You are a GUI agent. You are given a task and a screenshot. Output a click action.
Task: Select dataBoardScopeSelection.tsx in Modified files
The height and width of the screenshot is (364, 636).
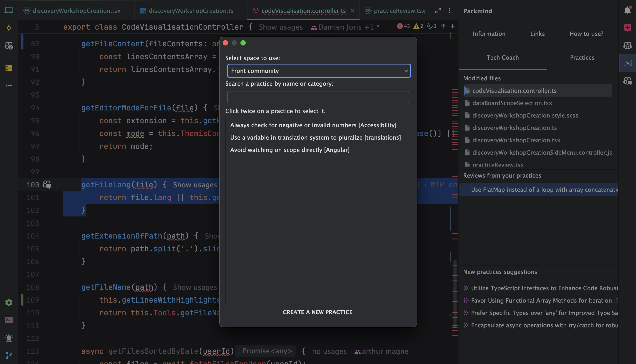(538, 103)
